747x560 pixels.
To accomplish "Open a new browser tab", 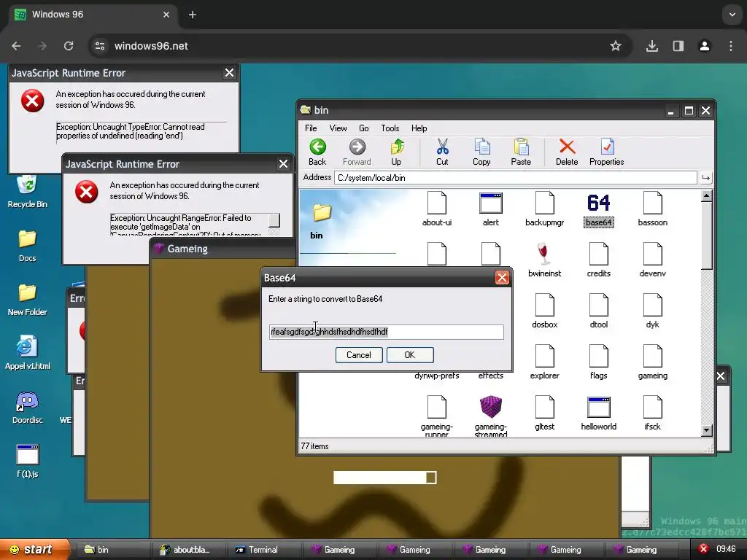I will 193,15.
